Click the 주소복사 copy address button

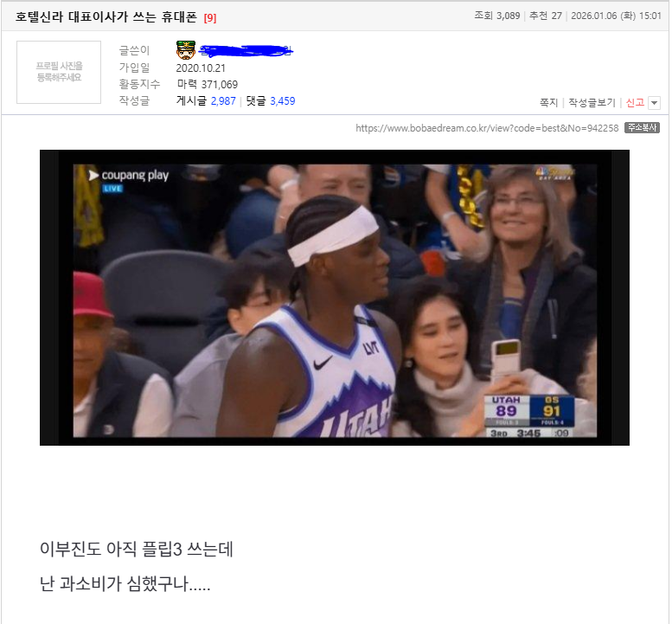click(x=642, y=128)
